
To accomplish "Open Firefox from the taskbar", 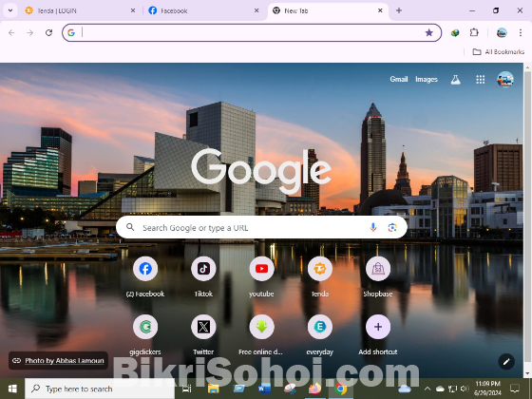I will pos(315,389).
